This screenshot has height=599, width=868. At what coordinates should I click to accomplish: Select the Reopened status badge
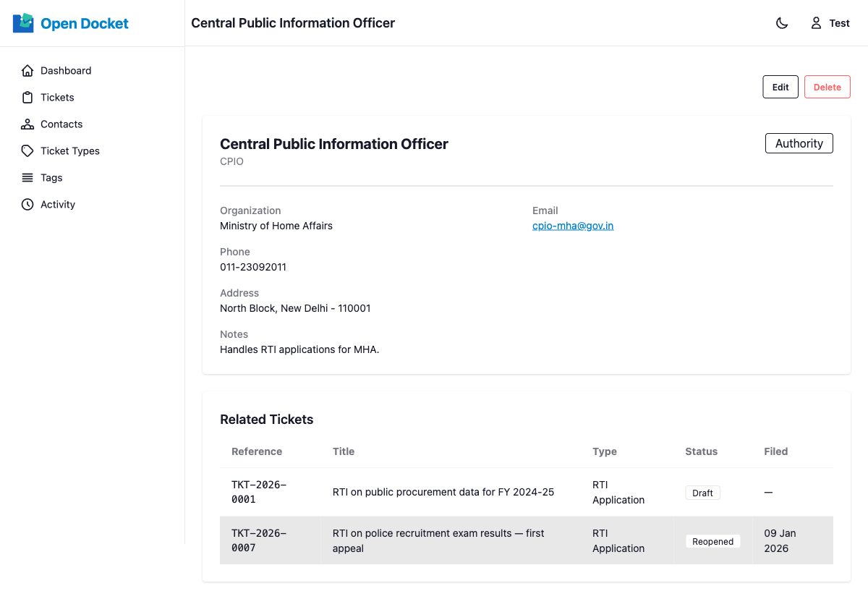click(x=712, y=540)
